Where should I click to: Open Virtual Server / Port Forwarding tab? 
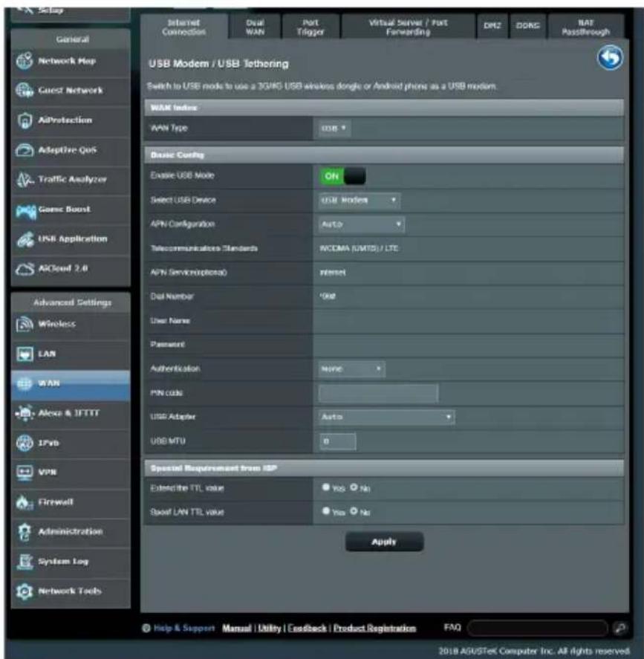click(x=409, y=27)
